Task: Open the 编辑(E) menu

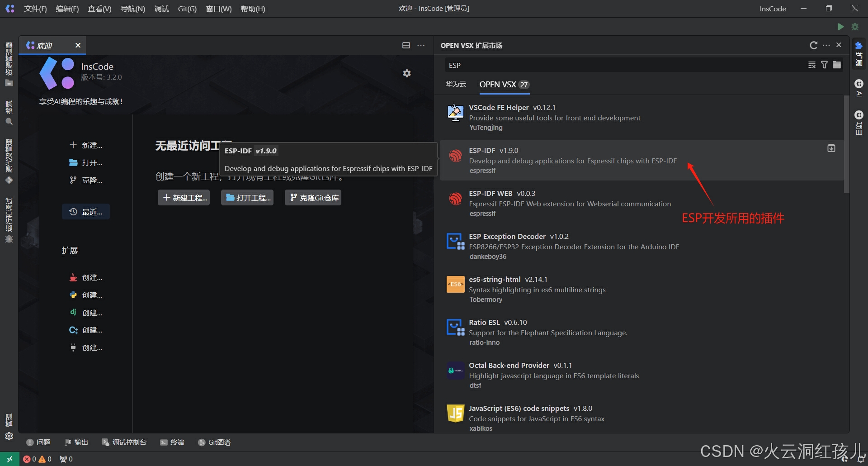Action: [x=67, y=9]
